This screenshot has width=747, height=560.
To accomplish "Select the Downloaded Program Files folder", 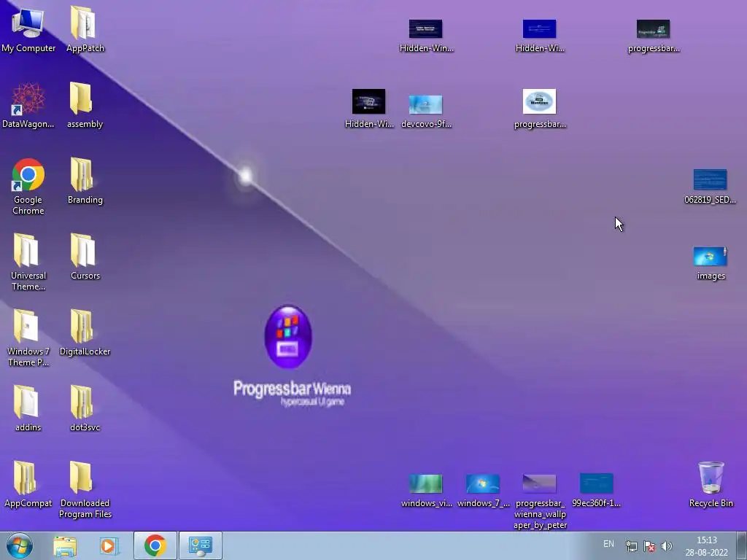I will point(85,489).
